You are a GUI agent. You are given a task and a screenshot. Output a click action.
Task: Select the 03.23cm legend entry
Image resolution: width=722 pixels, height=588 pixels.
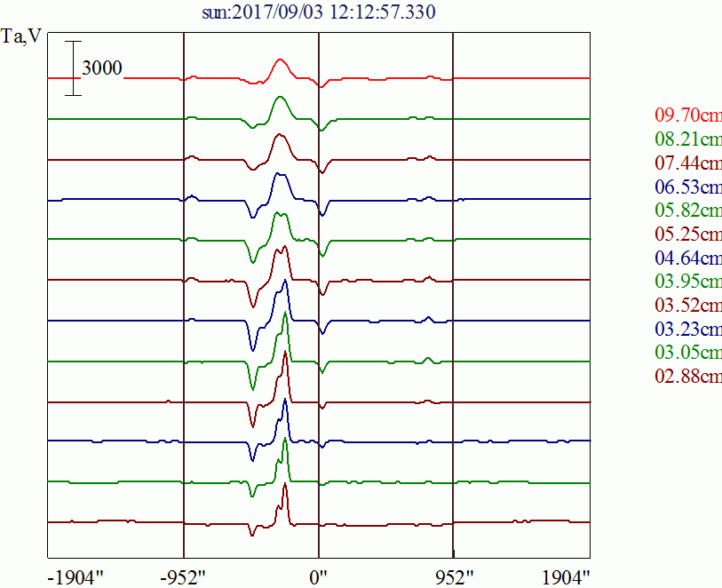pos(688,329)
